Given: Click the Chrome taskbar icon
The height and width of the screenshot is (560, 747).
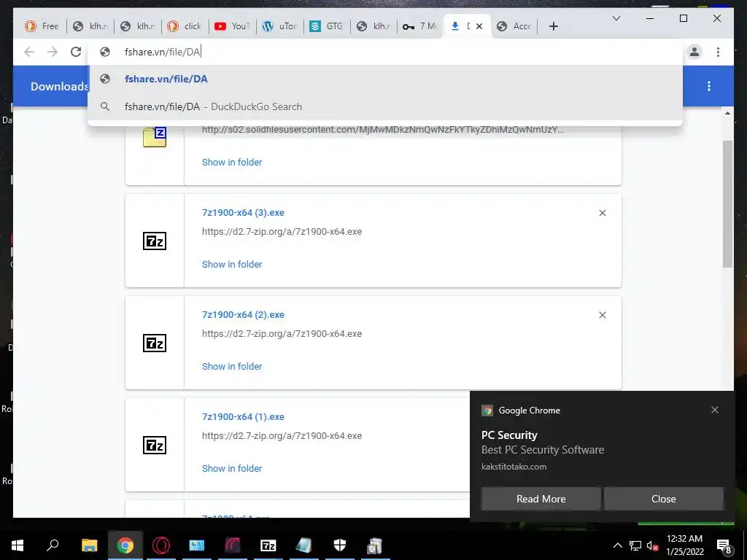Looking at the screenshot, I should [x=125, y=545].
